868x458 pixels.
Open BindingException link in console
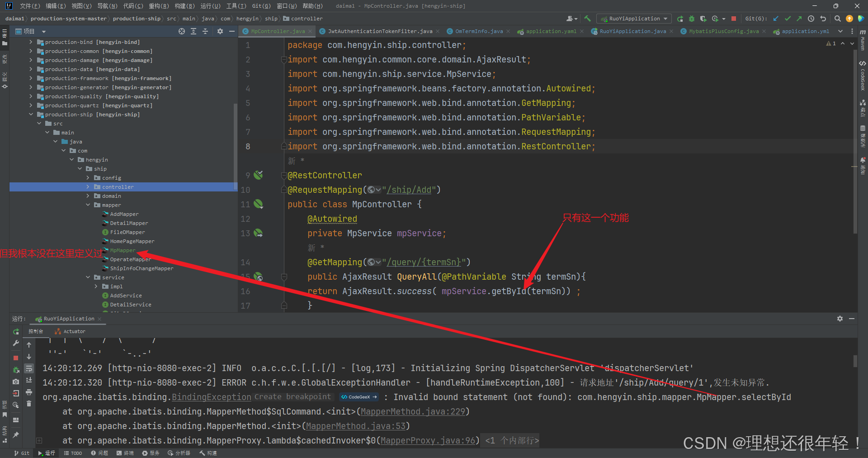click(x=212, y=397)
